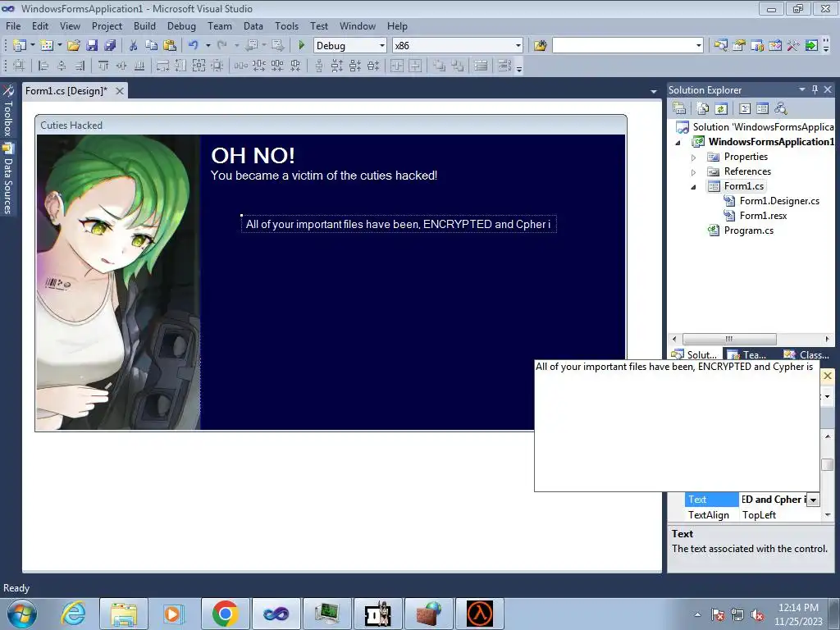Refresh the Solution Explorer

click(x=721, y=108)
